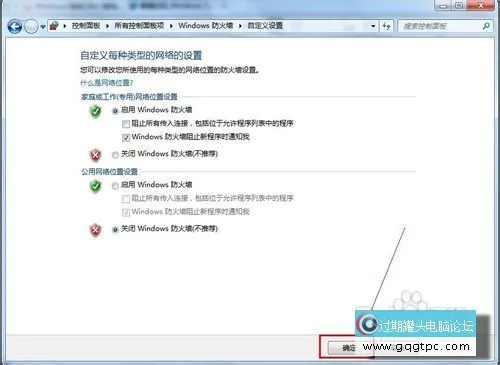
Task: Minimize the window
Action: coord(443,5)
